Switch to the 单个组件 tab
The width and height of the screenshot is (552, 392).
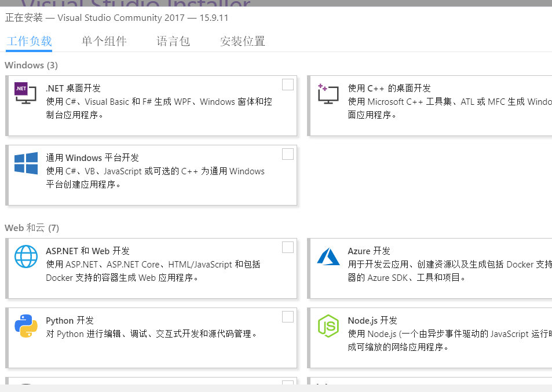[x=104, y=41]
